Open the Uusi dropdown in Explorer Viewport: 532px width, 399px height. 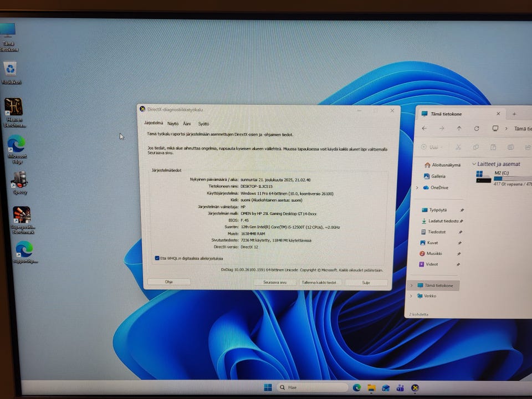[x=432, y=147]
